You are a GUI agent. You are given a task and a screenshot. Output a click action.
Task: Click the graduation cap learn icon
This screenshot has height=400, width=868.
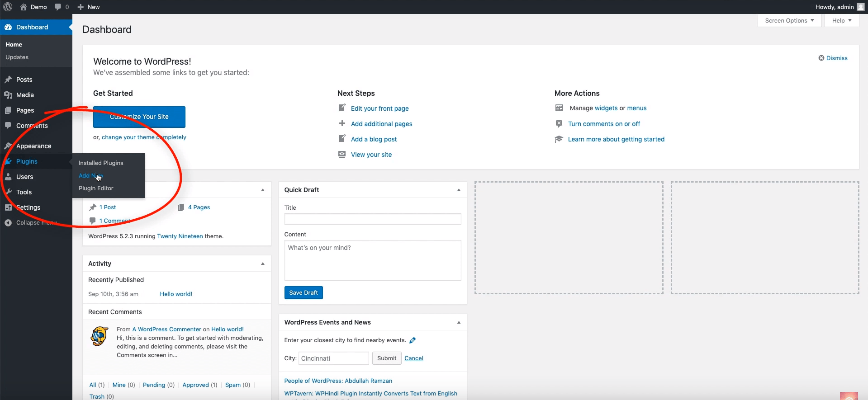pos(559,139)
